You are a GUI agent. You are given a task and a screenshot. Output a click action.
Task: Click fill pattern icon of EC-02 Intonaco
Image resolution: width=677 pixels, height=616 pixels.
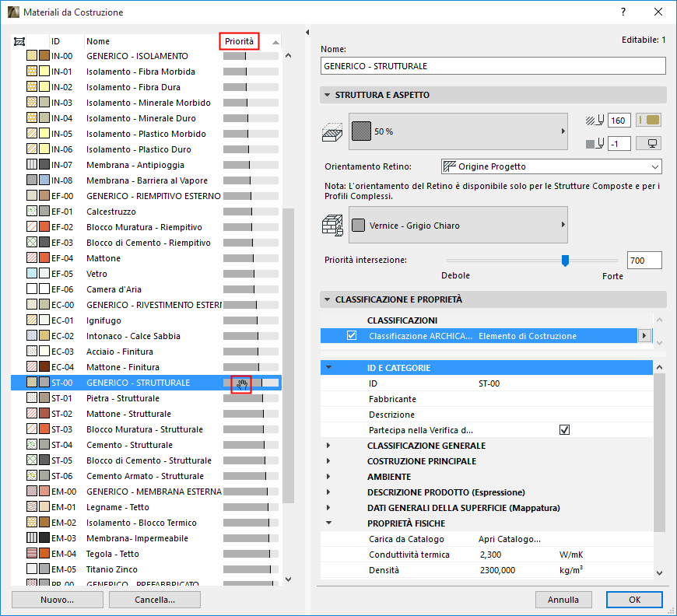[32, 335]
